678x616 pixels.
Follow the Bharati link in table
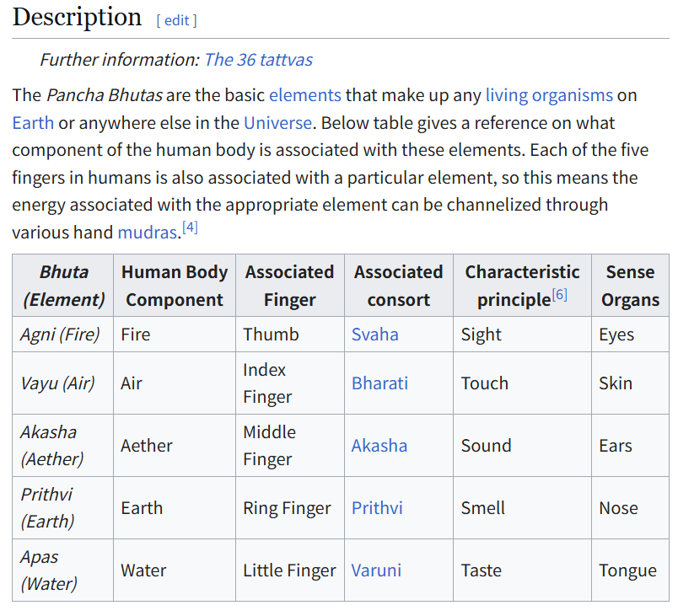[379, 383]
